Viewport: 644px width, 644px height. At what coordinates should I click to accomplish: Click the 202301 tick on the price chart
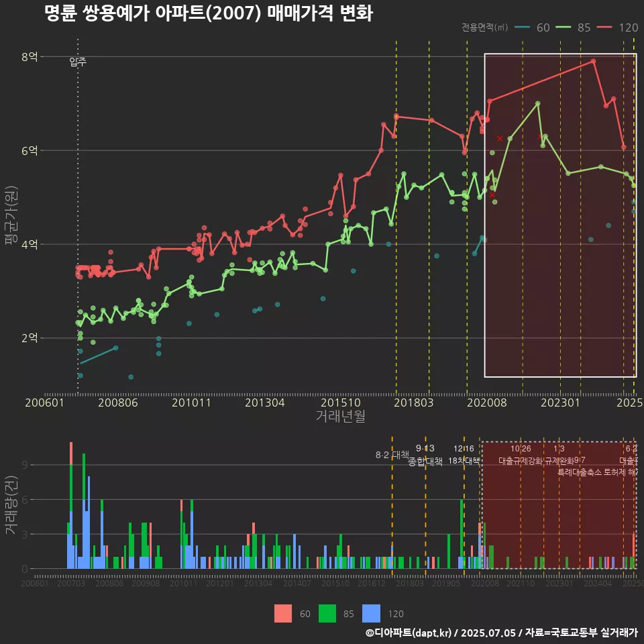pyautogui.click(x=560, y=402)
